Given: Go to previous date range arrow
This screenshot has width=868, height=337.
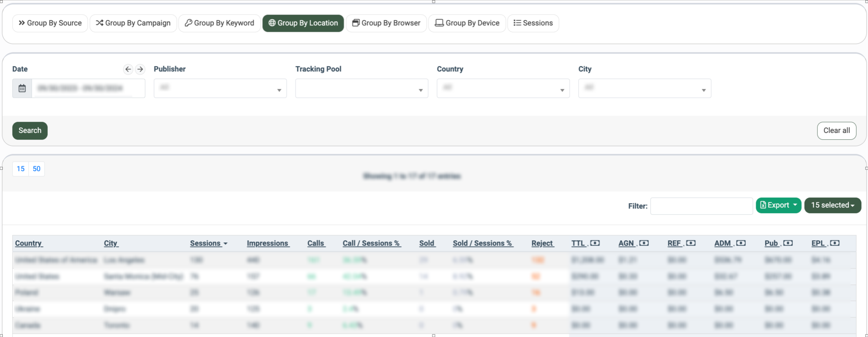Looking at the screenshot, I should click(x=128, y=69).
